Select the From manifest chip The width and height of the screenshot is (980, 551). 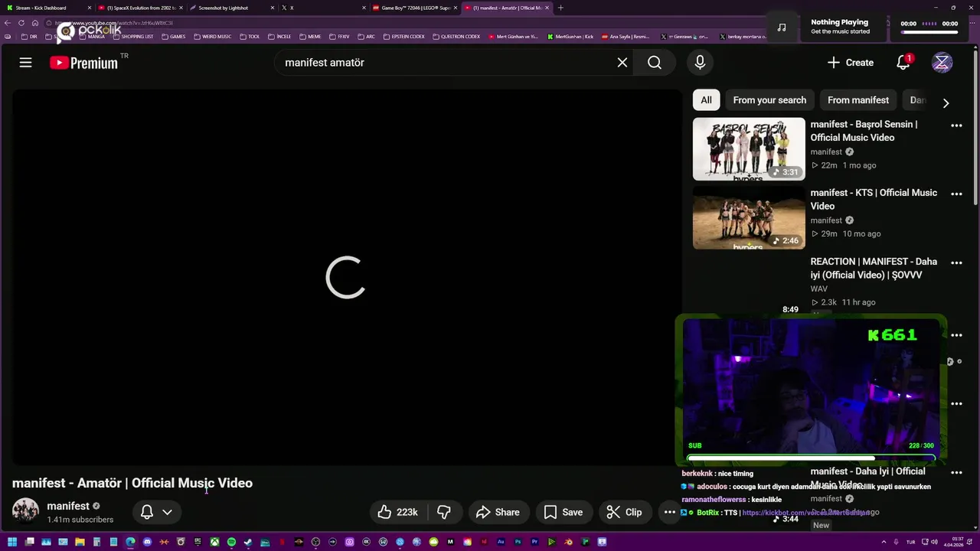pyautogui.click(x=858, y=100)
